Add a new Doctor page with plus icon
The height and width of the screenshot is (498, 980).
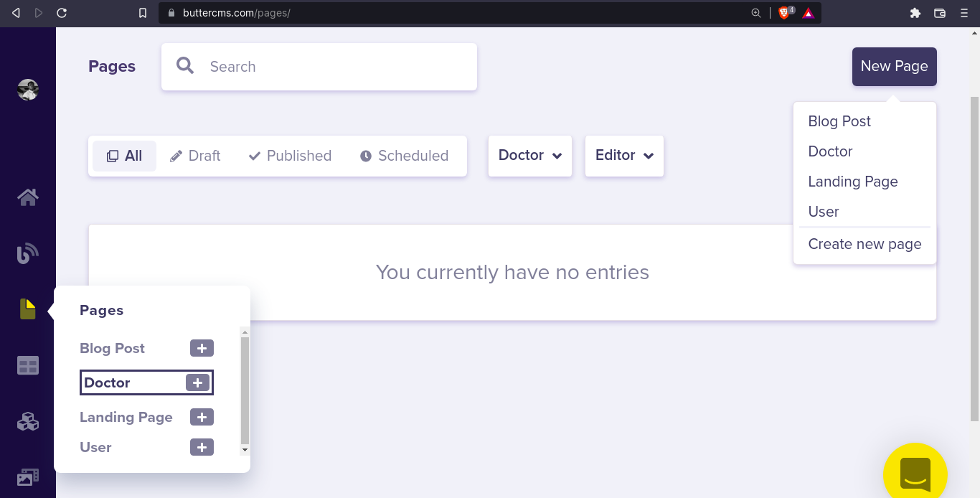(197, 382)
